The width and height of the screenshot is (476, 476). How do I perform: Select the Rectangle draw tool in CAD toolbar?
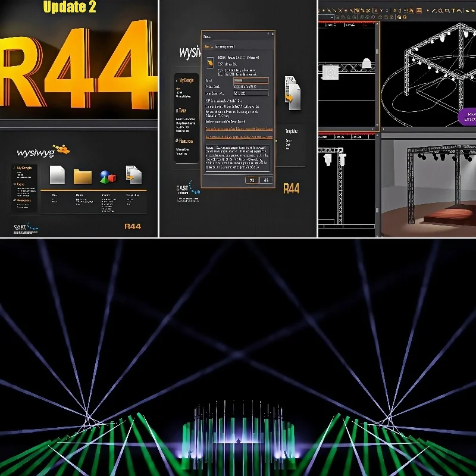coord(447,11)
